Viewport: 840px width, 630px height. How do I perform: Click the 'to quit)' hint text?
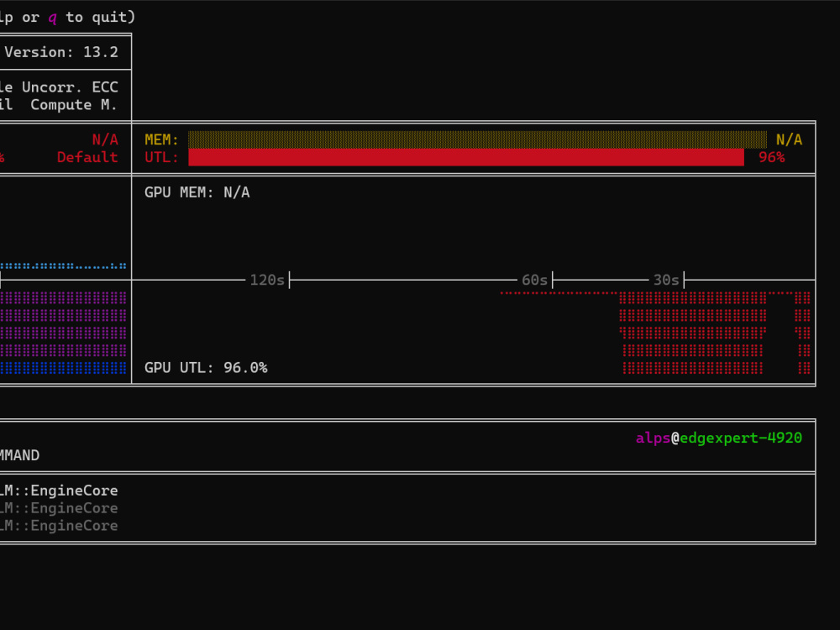click(101, 17)
